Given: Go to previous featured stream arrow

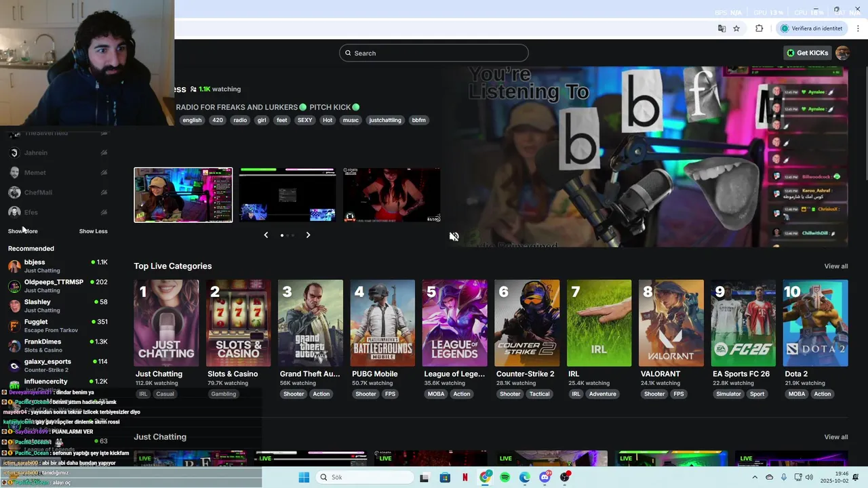Looking at the screenshot, I should (266, 235).
